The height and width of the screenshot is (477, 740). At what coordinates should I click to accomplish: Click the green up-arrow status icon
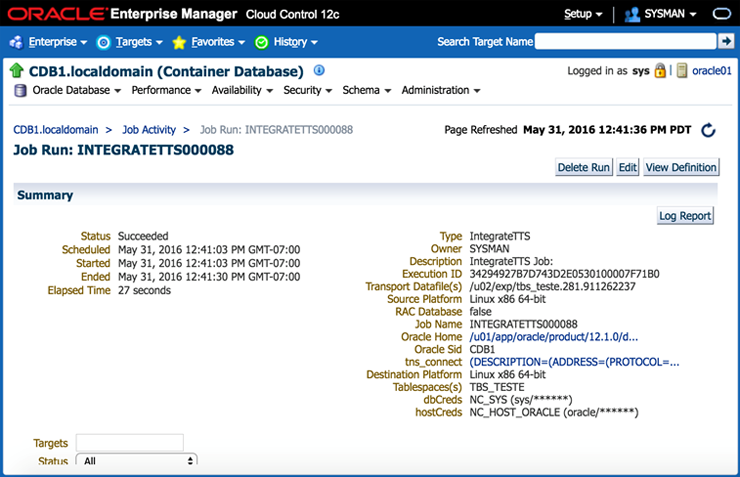(17, 71)
